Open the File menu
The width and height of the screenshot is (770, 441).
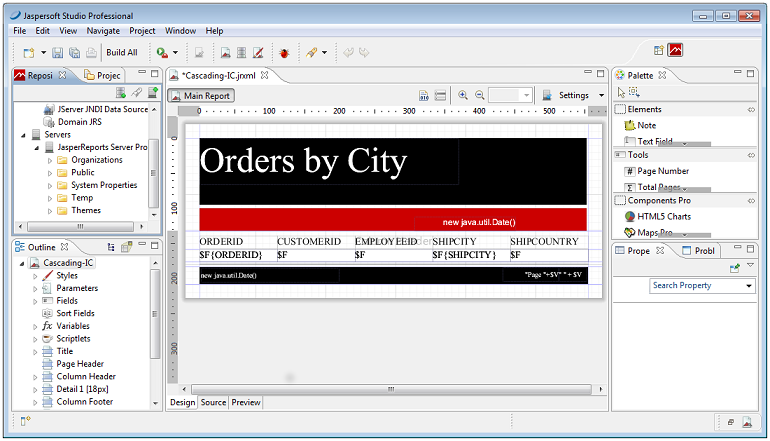point(20,30)
